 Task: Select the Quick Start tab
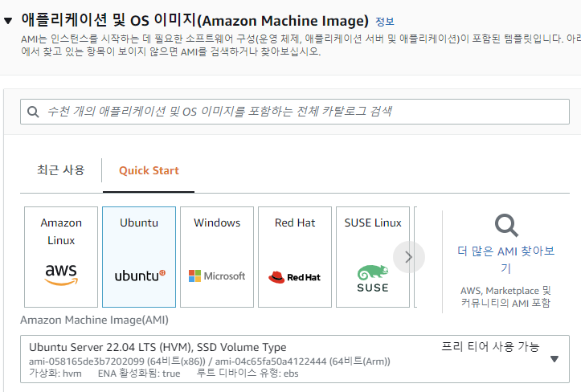pos(149,170)
